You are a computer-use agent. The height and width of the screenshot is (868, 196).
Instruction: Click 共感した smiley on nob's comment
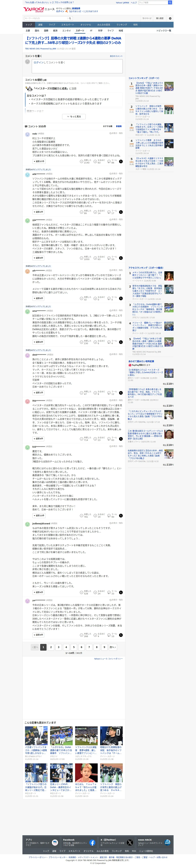pyautogui.click(x=82, y=161)
